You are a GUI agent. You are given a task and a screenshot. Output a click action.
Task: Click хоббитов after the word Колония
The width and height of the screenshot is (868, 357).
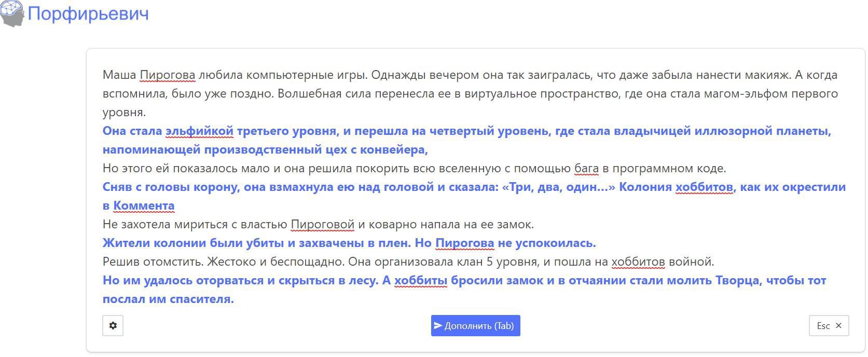(704, 187)
